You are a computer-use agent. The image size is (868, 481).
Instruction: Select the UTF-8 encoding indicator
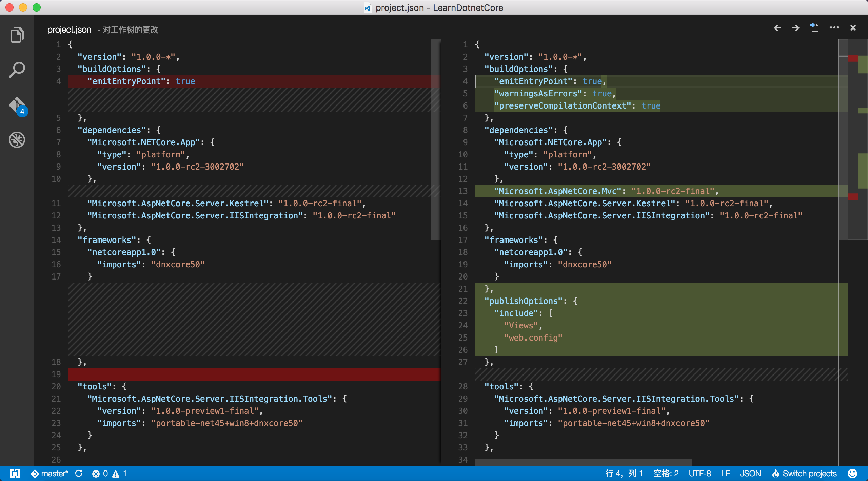click(x=700, y=474)
